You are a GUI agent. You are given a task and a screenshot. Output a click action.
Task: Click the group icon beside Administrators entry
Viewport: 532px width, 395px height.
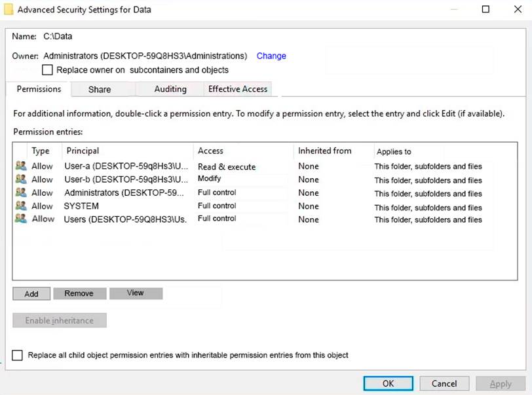click(x=21, y=193)
